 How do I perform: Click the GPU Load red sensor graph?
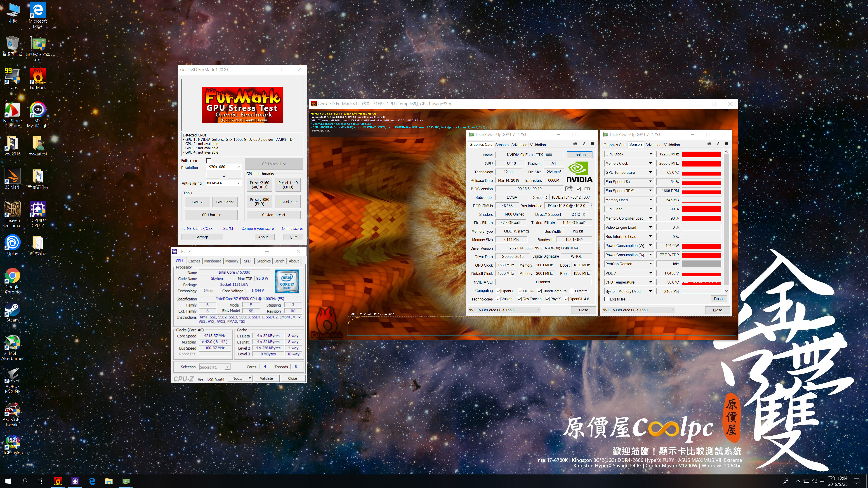click(701, 209)
